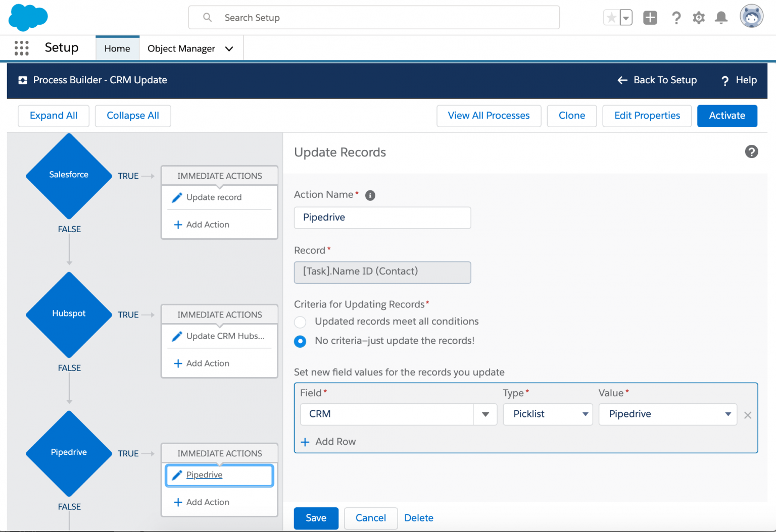The width and height of the screenshot is (776, 532).
Task: Click the favorites star icon
Action: (x=611, y=18)
